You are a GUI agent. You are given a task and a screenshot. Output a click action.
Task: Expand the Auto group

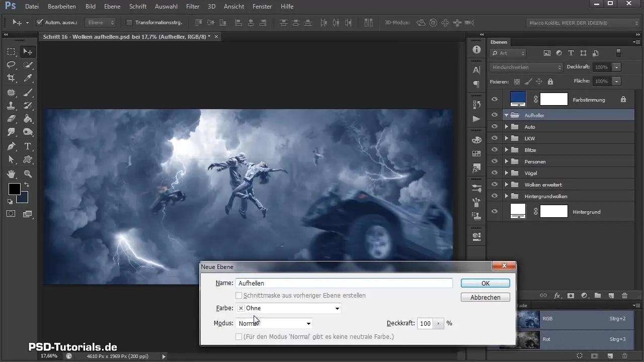pos(506,127)
